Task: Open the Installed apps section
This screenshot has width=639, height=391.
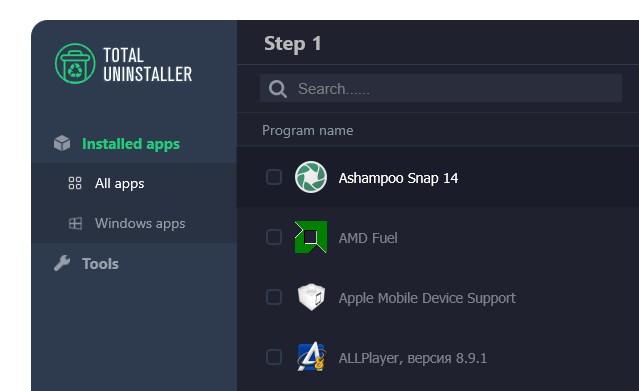Action: 131,144
